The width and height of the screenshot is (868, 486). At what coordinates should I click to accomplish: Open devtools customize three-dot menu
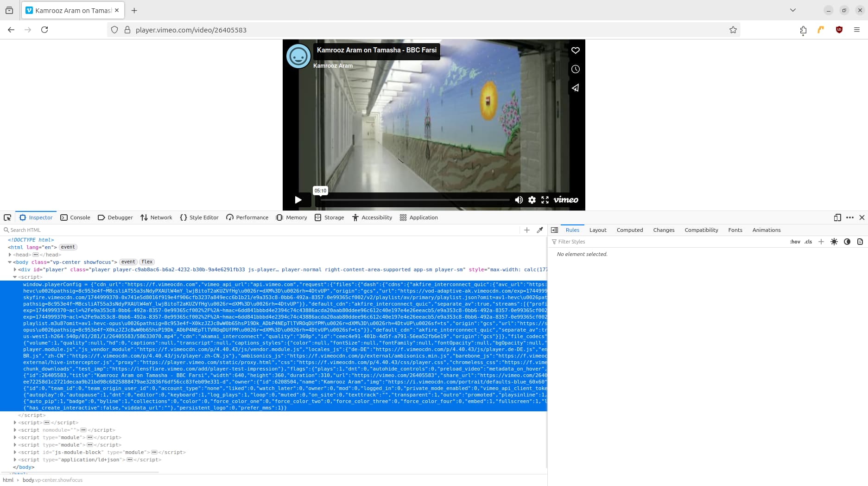point(850,217)
